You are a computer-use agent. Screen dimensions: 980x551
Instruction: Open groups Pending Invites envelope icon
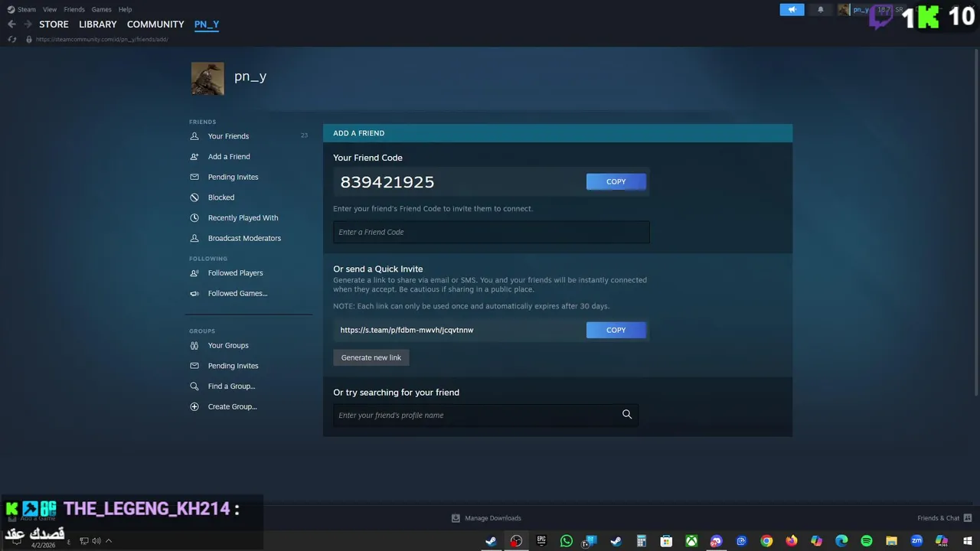click(x=194, y=366)
